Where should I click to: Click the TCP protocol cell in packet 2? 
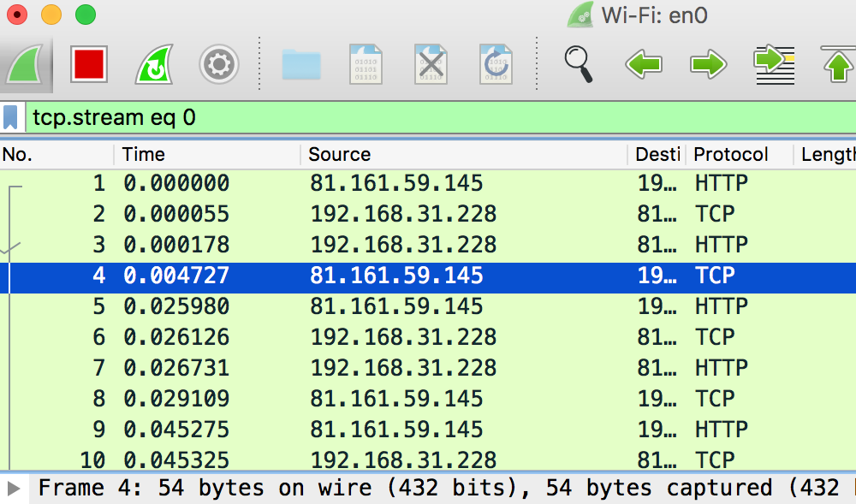tap(715, 214)
